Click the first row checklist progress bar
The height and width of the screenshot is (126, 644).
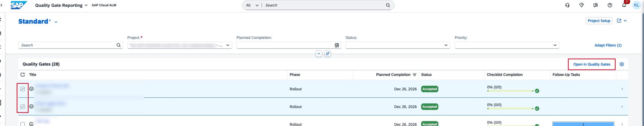[510, 91]
